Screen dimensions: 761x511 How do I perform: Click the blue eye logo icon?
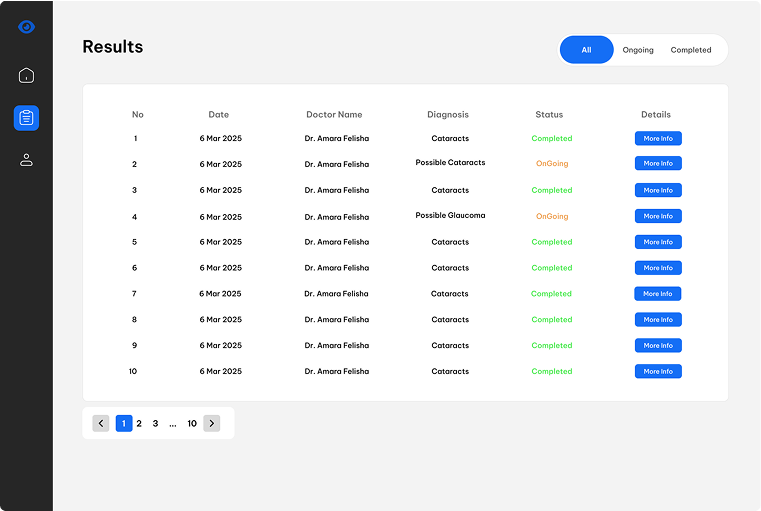[x=26, y=27]
